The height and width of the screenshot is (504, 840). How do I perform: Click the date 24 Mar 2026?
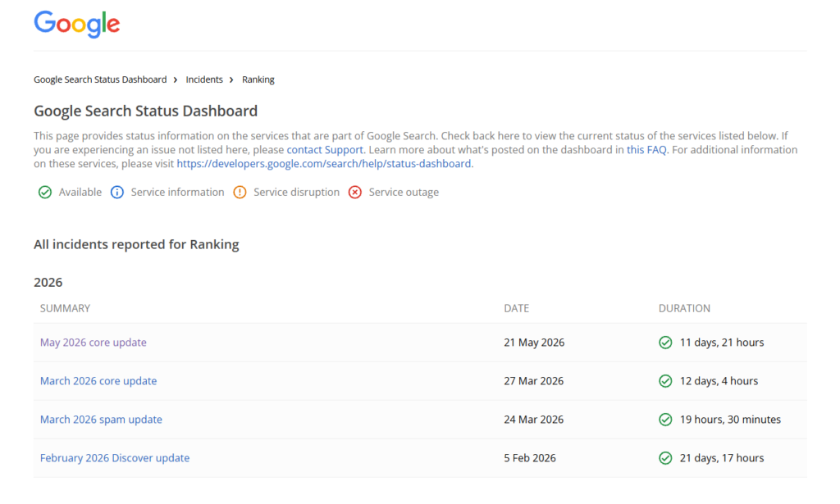[x=533, y=420]
